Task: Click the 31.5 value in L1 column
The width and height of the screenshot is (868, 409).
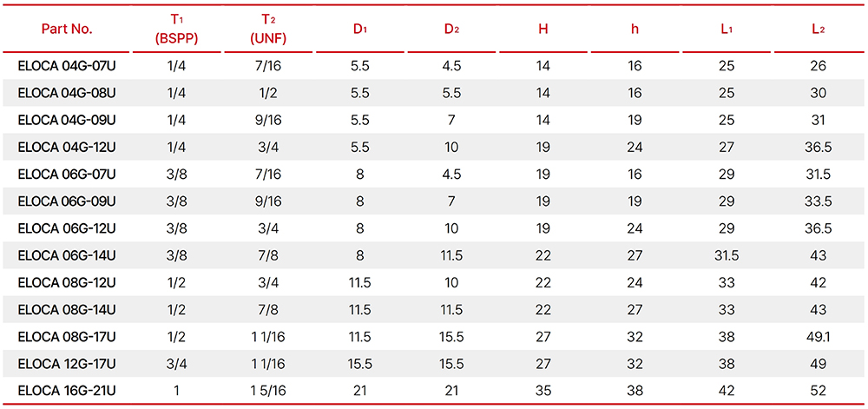Action: coord(727,255)
